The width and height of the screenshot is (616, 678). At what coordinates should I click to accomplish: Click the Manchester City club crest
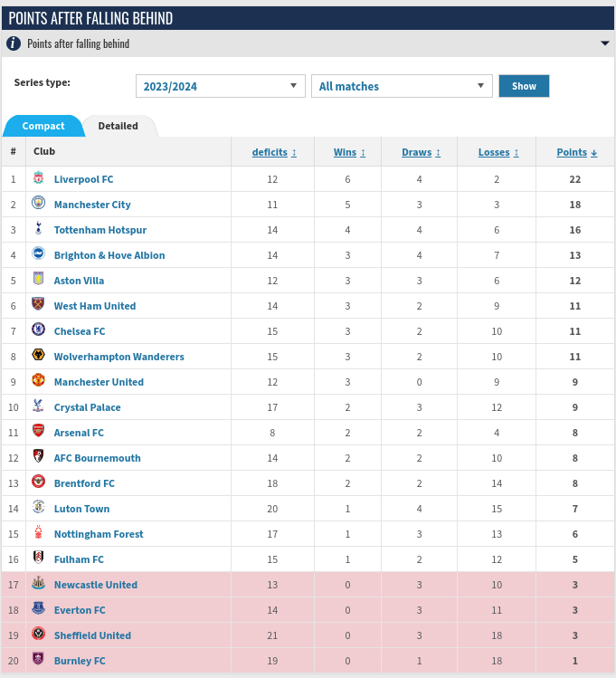pos(38,204)
